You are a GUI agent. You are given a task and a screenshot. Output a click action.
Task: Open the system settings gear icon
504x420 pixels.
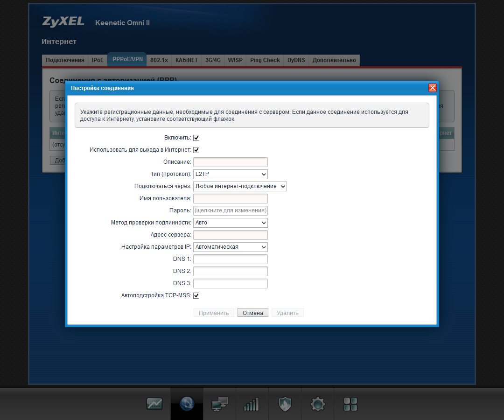click(x=318, y=404)
